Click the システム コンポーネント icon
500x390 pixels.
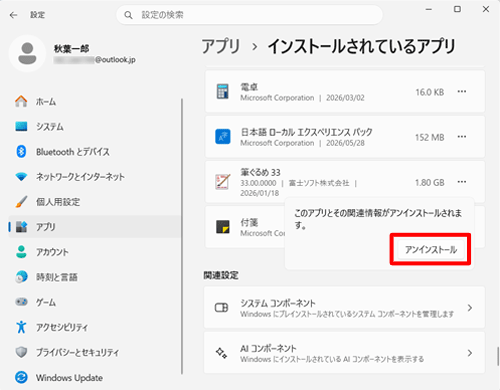[222, 307]
